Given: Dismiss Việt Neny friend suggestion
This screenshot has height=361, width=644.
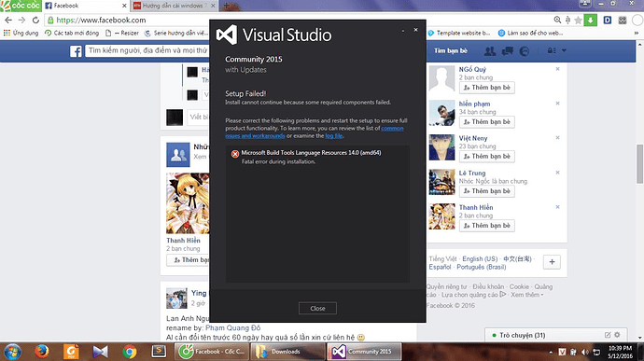Looking at the screenshot, I should tap(557, 138).
